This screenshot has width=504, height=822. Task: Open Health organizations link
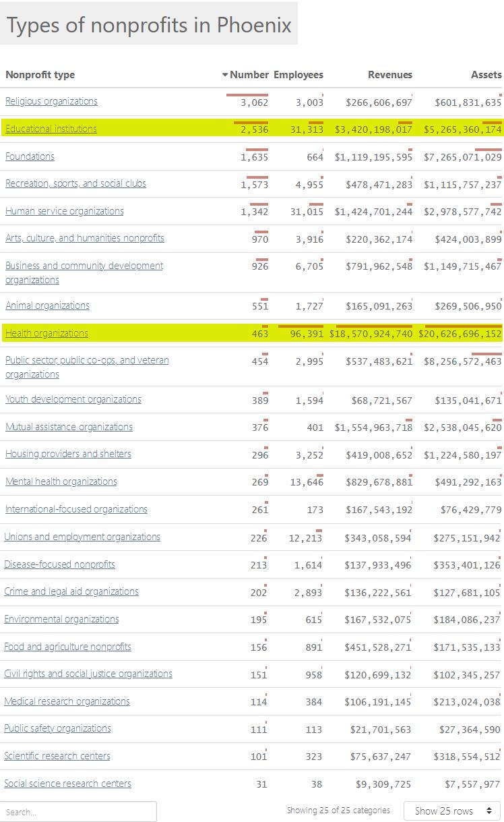(x=46, y=333)
